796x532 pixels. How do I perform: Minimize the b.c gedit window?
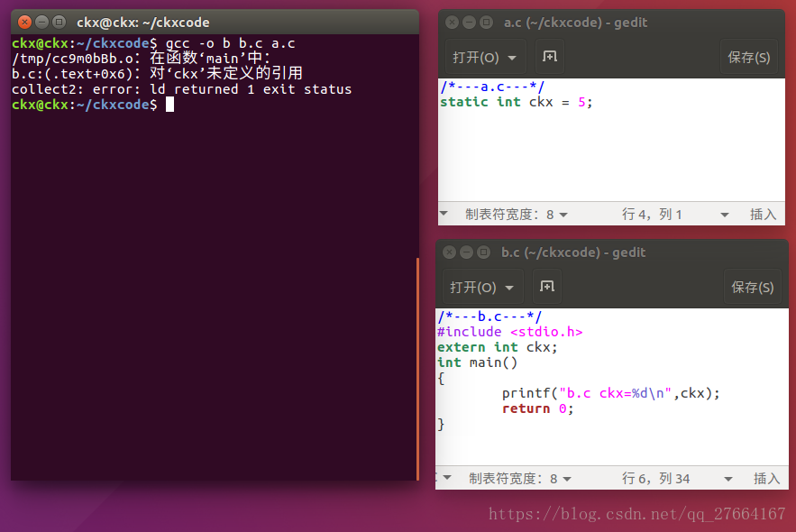coord(467,252)
